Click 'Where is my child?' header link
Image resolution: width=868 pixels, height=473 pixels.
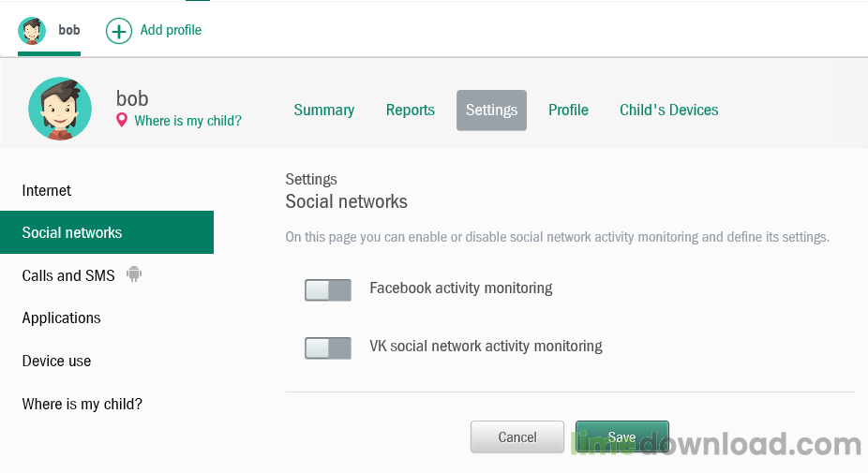tap(187, 121)
